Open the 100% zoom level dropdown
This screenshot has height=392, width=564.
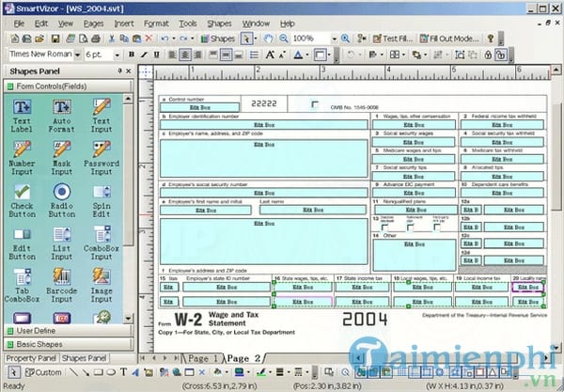pyautogui.click(x=334, y=39)
